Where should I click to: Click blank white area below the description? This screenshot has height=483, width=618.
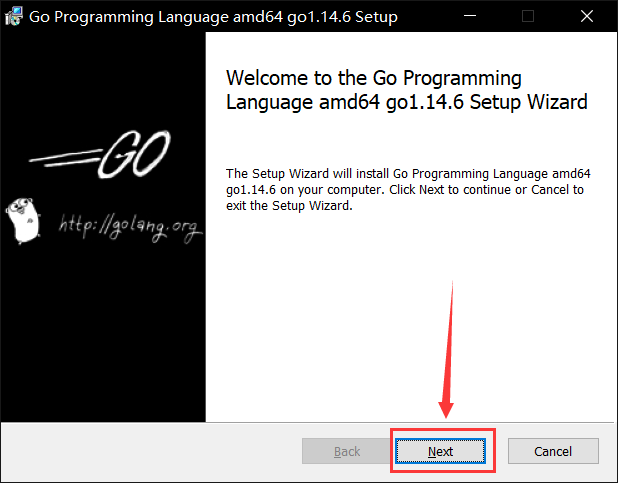click(410, 315)
